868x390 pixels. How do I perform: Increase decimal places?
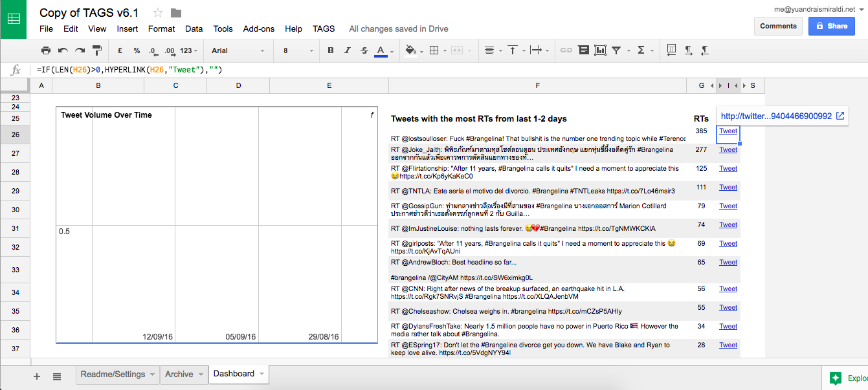[170, 50]
